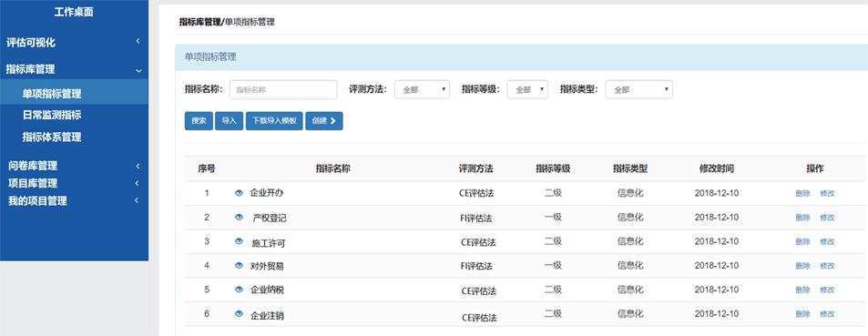Delete the 产权登记 row

(802, 218)
